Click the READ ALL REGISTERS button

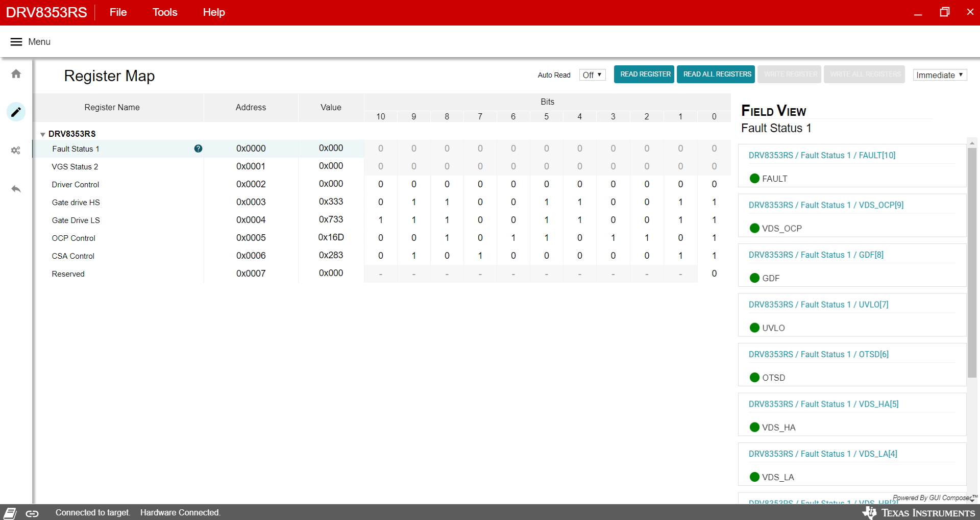pos(717,75)
